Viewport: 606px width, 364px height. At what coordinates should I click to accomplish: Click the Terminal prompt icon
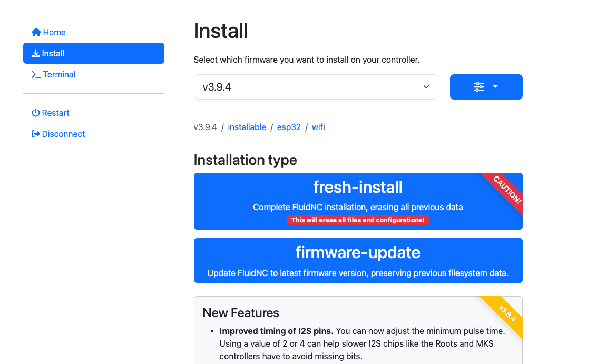tap(36, 75)
